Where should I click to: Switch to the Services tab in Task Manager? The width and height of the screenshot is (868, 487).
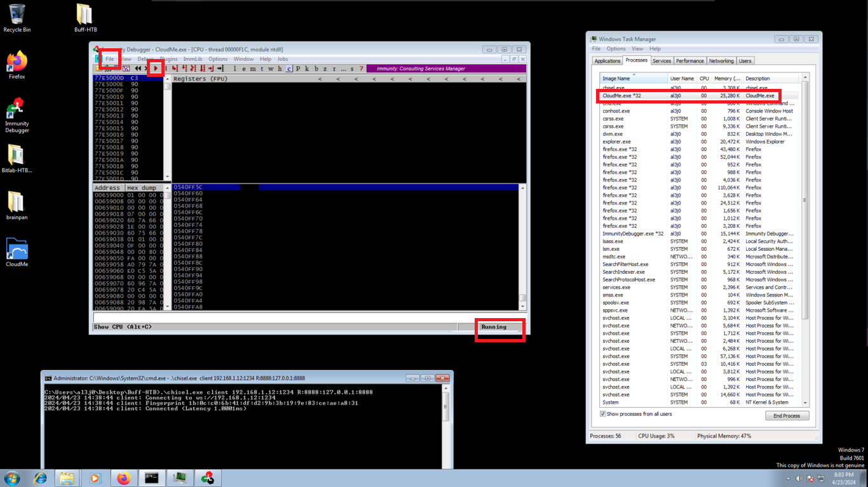[x=661, y=61]
